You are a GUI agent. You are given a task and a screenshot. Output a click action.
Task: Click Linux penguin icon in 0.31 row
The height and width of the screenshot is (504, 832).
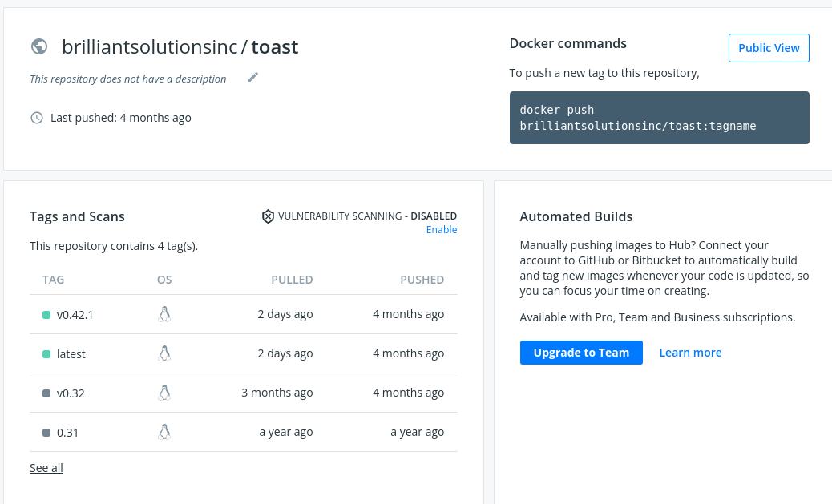tap(164, 432)
